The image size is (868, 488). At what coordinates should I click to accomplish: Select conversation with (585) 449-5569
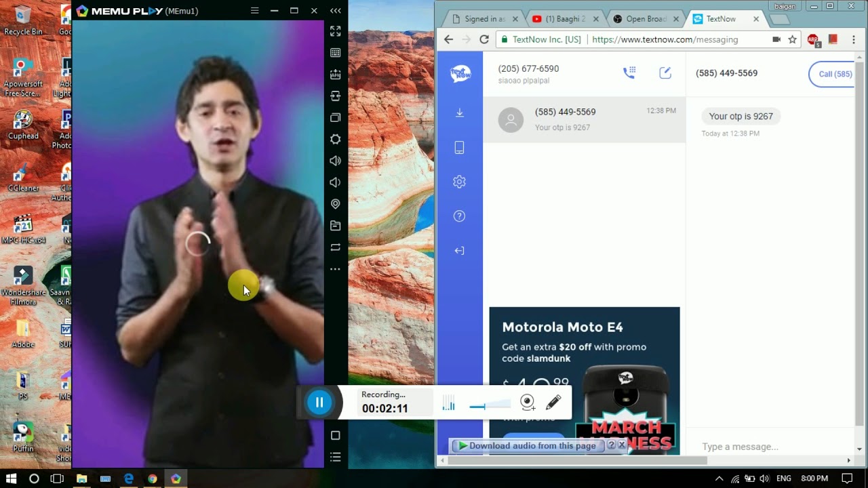(x=585, y=120)
